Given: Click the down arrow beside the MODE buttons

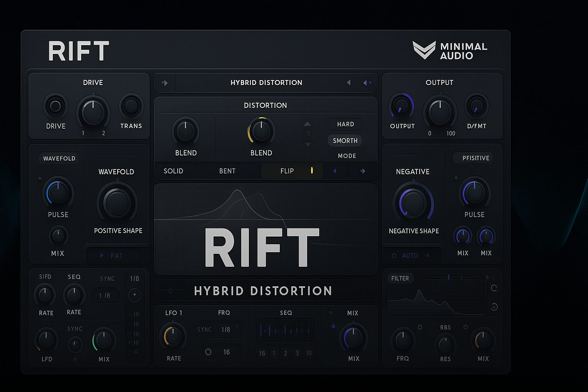Looking at the screenshot, I should pos(307,144).
